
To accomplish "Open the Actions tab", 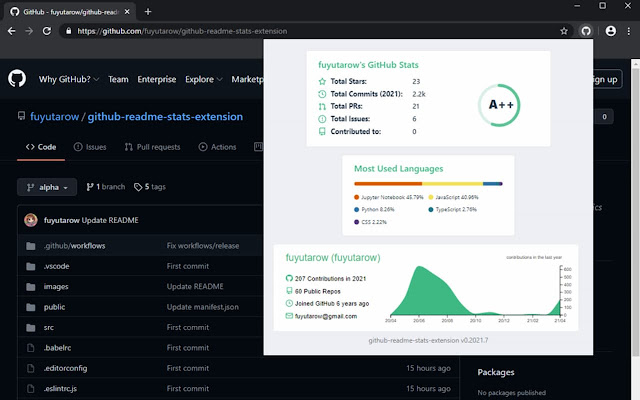I will point(217,147).
